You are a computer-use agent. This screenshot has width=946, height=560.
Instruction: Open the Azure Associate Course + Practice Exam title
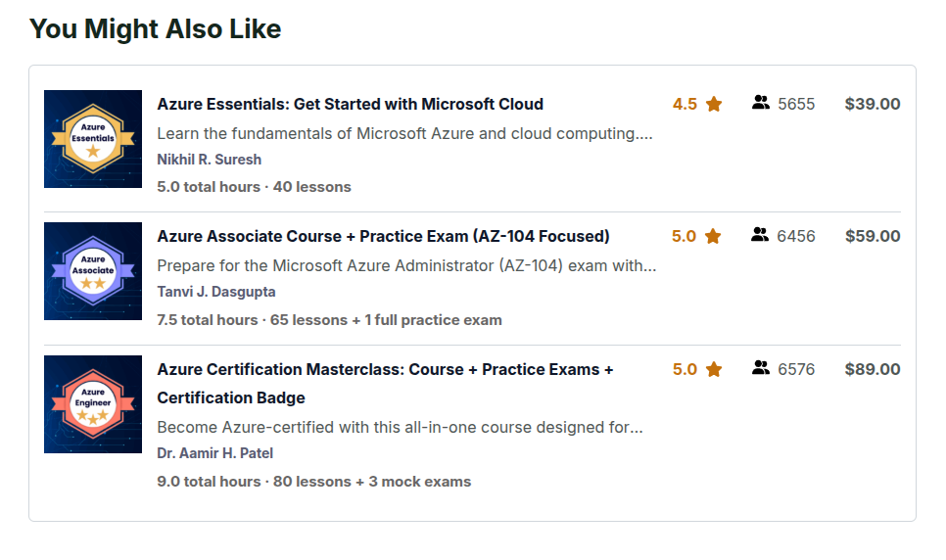[x=383, y=236]
